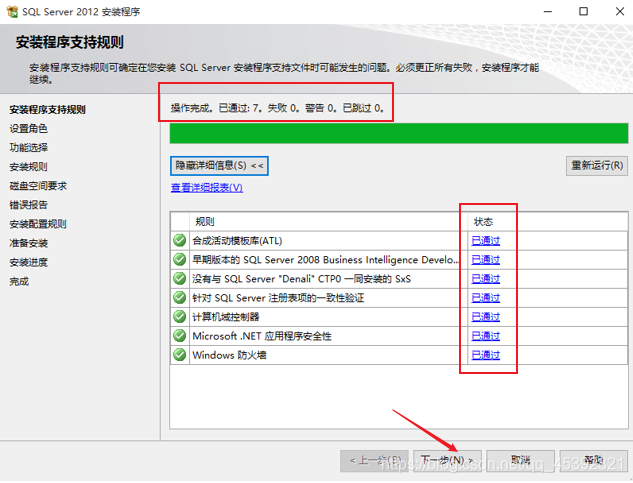Click the 帮助 button
633x483 pixels.
(593, 460)
